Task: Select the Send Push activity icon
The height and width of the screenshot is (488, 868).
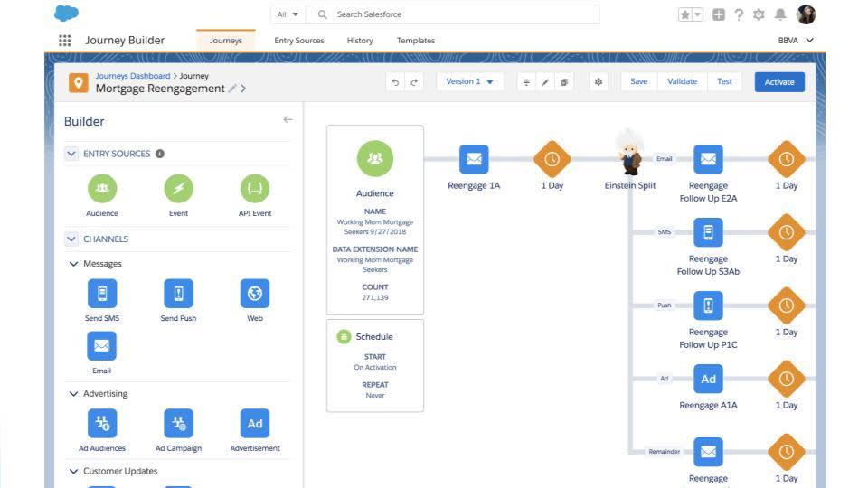Action: click(179, 293)
